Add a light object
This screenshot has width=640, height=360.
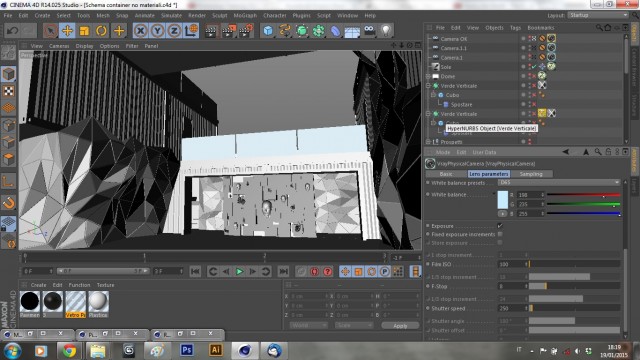coord(386,30)
